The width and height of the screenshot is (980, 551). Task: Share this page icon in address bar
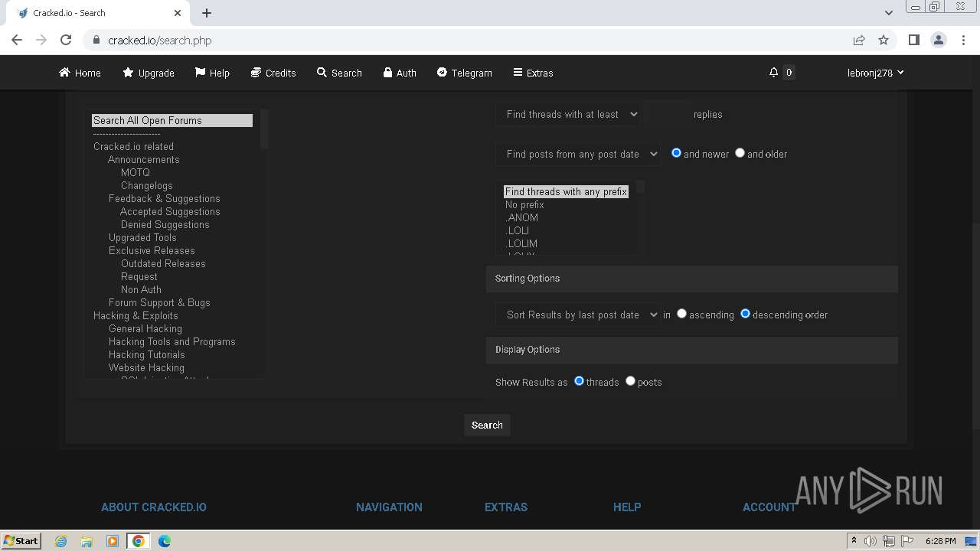(x=859, y=40)
